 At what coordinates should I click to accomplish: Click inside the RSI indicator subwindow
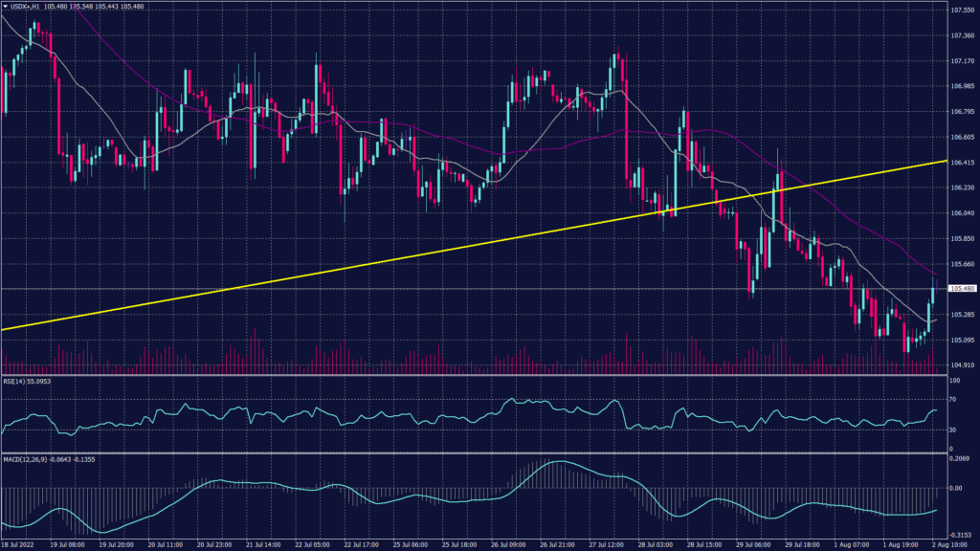(x=479, y=416)
